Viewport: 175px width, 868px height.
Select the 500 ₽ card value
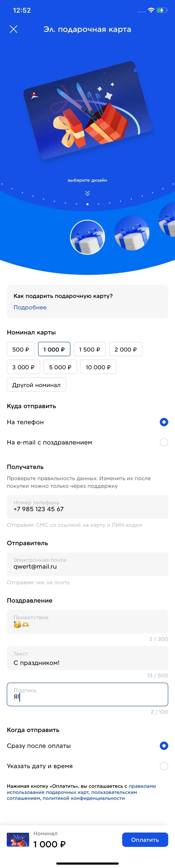(21, 349)
